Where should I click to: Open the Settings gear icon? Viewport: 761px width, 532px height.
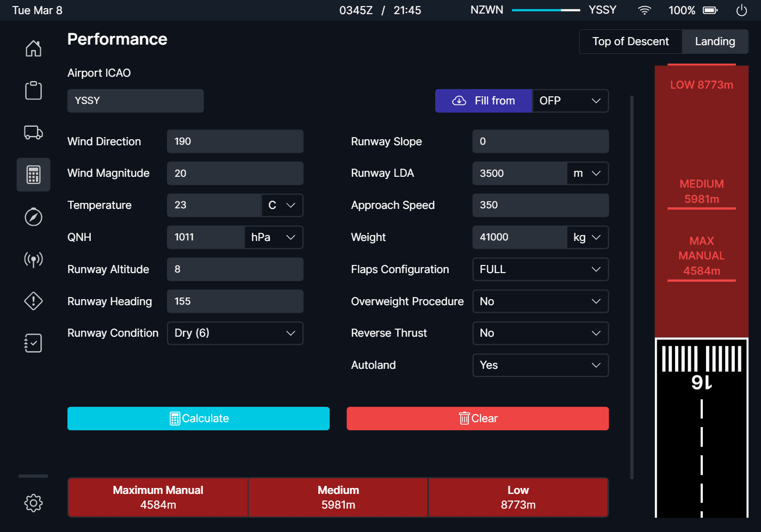pyautogui.click(x=33, y=503)
